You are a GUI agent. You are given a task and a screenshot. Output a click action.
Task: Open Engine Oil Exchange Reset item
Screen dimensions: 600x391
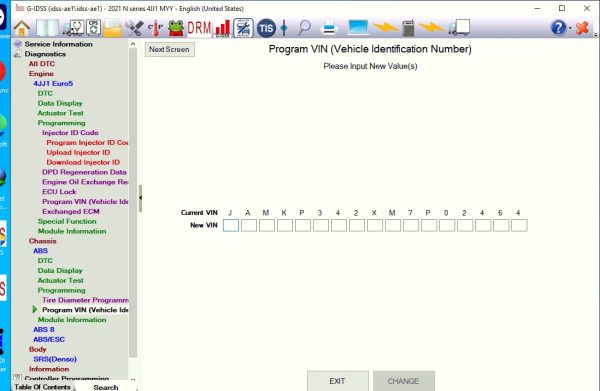point(85,182)
